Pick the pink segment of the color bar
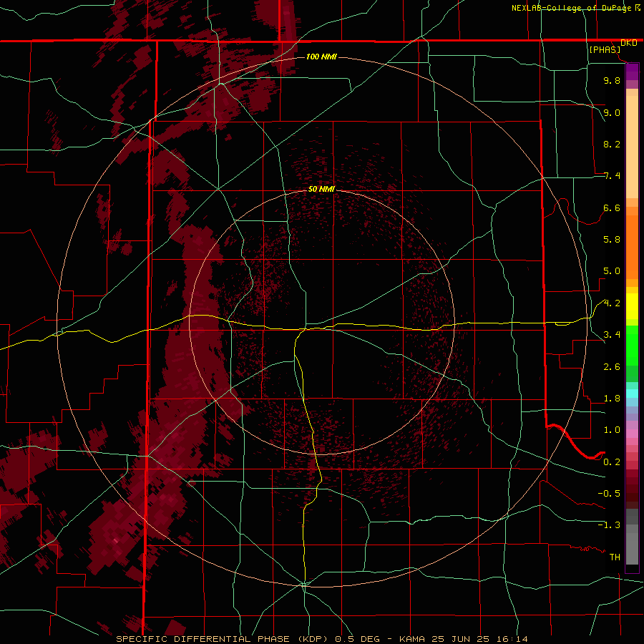The height and width of the screenshot is (644, 644). click(632, 434)
